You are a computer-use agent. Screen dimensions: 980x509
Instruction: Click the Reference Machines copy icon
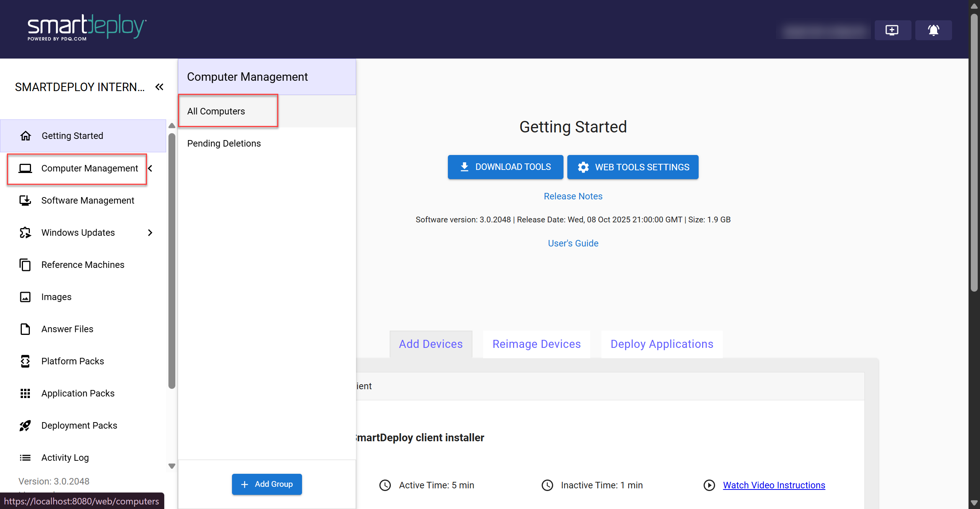click(x=25, y=265)
